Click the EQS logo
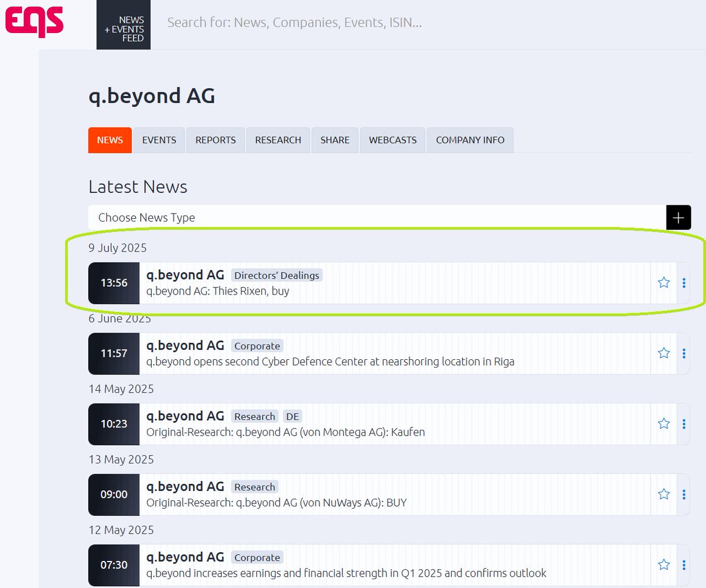This screenshot has height=588, width=706. [x=34, y=21]
